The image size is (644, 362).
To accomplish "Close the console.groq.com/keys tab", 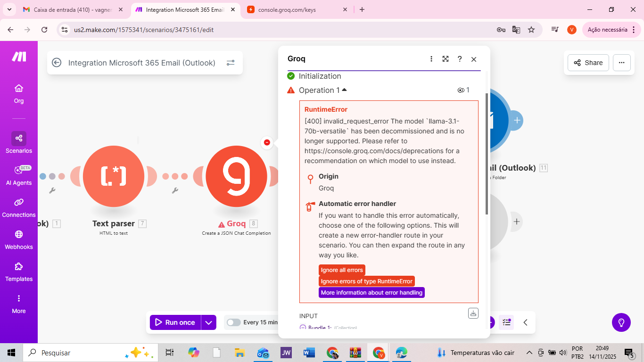I will pos(345,9).
